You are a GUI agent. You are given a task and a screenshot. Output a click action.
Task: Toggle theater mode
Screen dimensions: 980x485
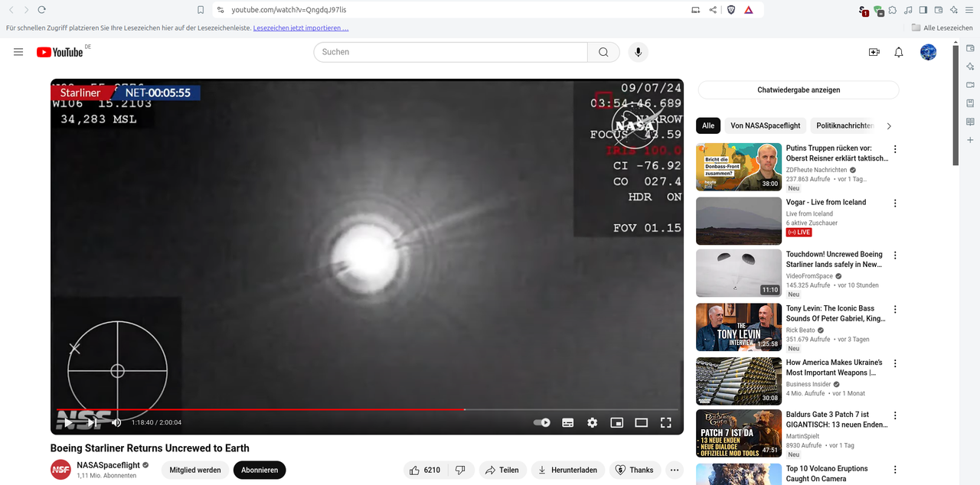click(642, 422)
